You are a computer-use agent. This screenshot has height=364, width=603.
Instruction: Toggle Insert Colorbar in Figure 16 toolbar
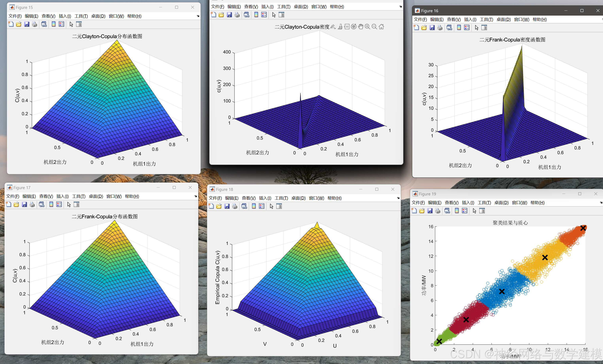(459, 28)
